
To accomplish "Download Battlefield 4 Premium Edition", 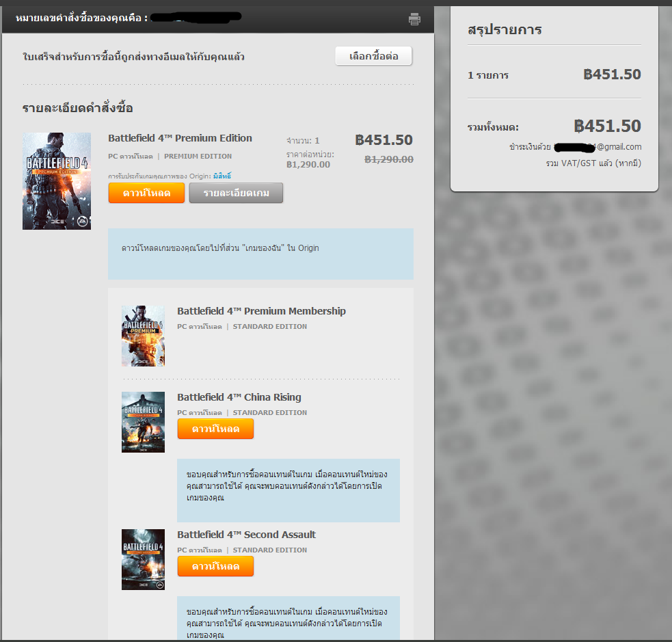I will pyautogui.click(x=146, y=193).
